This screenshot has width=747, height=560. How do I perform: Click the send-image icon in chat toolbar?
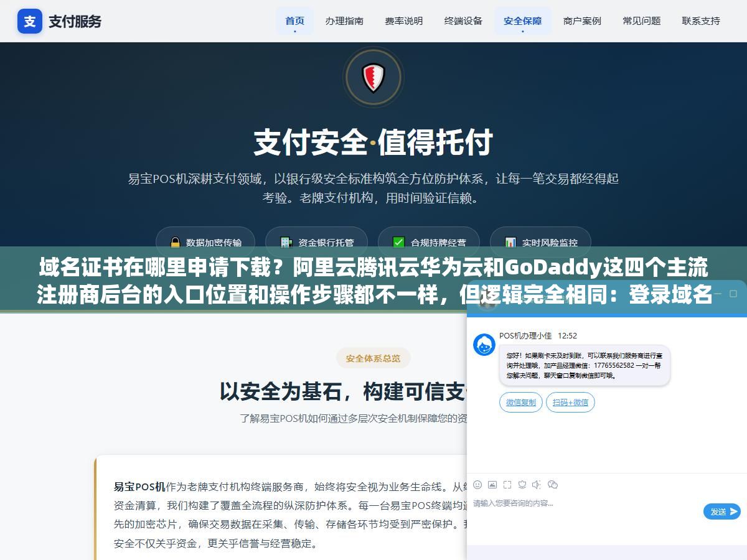point(492,484)
